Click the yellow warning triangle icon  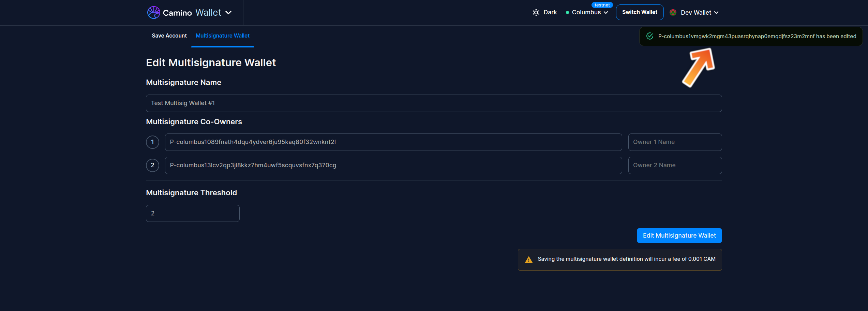[x=528, y=260]
